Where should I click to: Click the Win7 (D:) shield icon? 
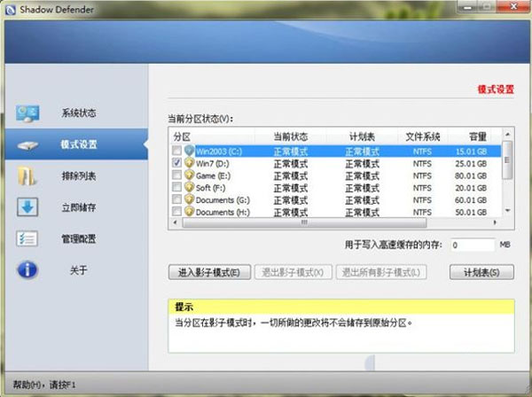(x=190, y=163)
